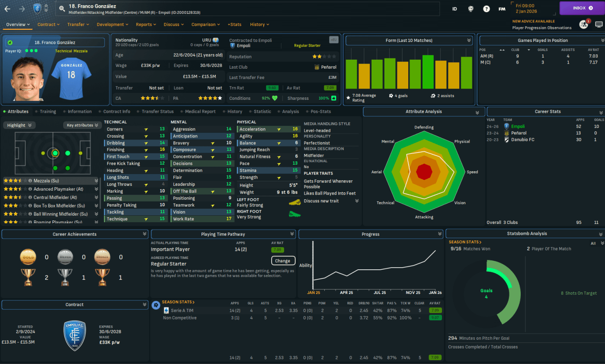Click the info icon beside Mezzala (Su)

click(x=30, y=181)
